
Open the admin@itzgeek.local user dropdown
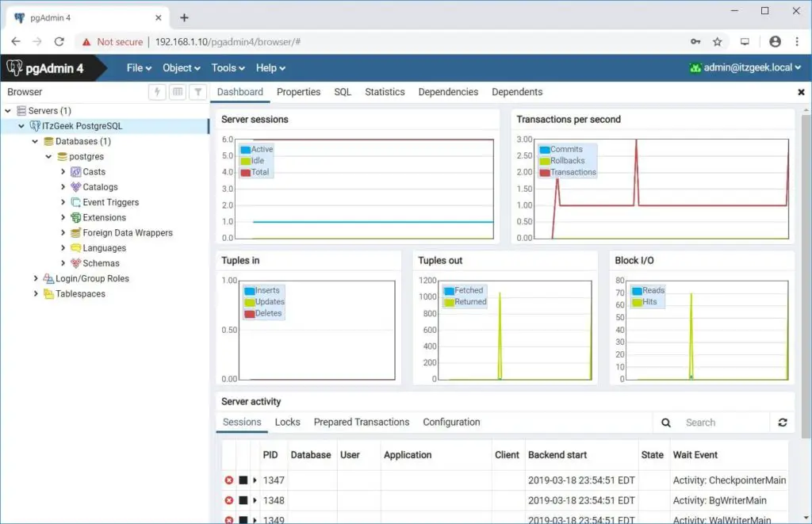point(745,68)
